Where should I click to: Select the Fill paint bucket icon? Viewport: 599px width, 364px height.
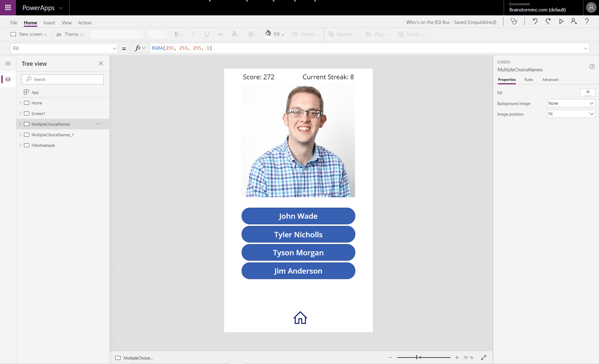coord(268,34)
